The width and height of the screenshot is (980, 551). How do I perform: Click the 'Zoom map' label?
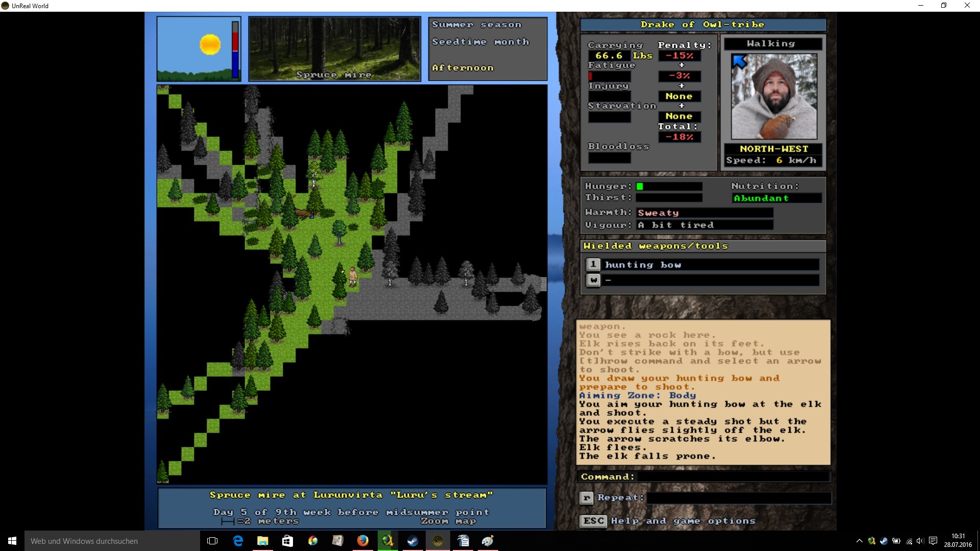coord(448,521)
